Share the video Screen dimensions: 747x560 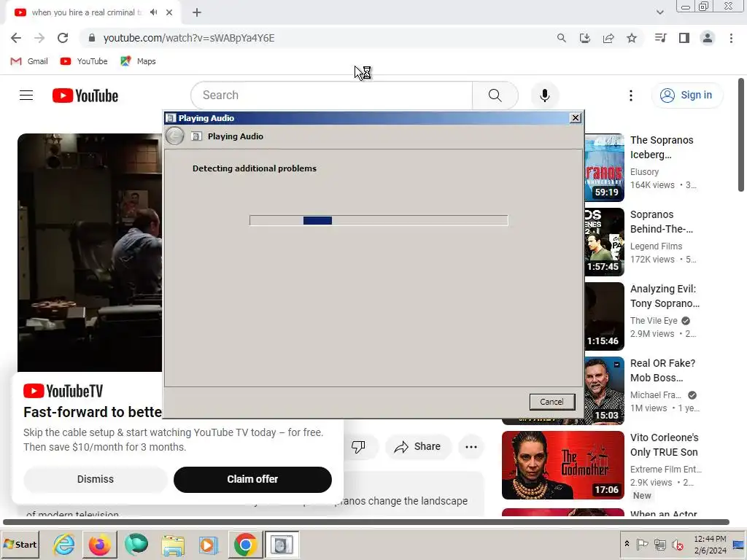click(x=418, y=447)
